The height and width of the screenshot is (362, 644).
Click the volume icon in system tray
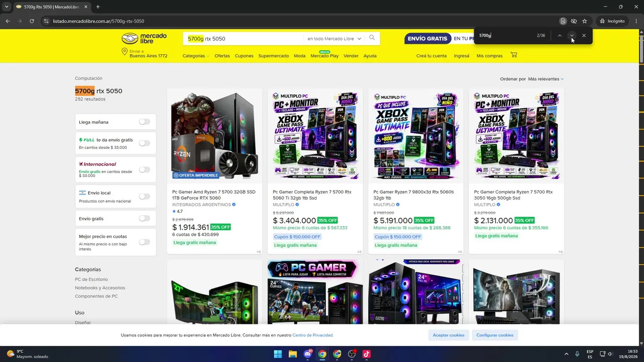point(610,354)
